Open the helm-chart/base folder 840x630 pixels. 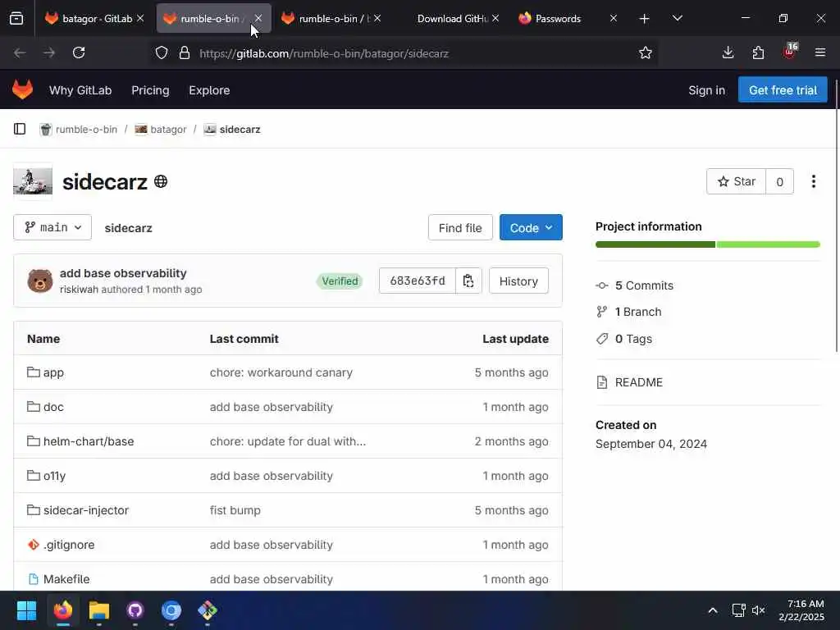click(x=89, y=441)
